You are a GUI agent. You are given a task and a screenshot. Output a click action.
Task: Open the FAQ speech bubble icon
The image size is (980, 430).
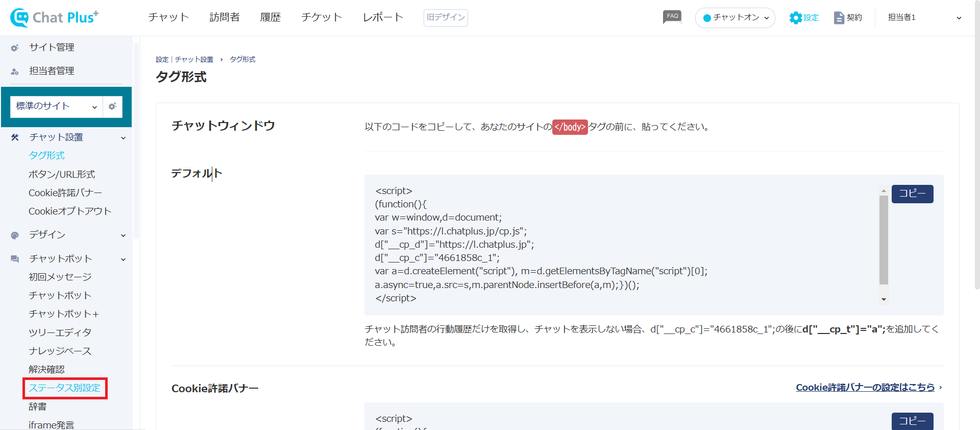tap(672, 17)
